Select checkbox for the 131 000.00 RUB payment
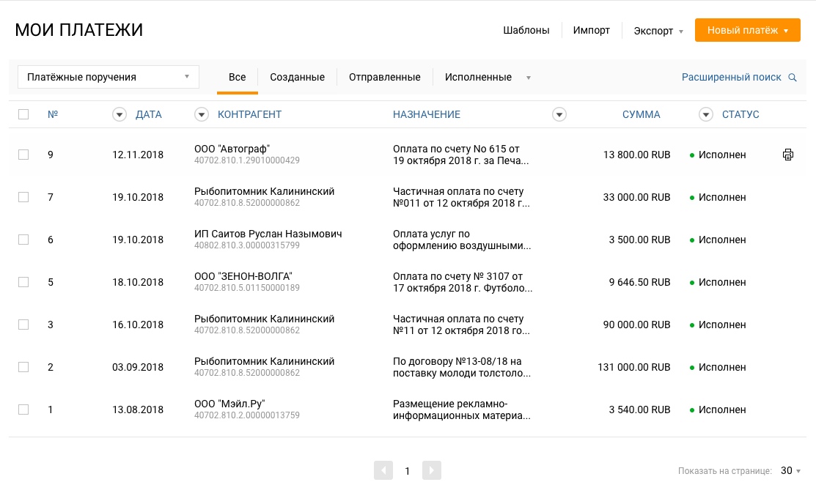816x504 pixels. 23,367
